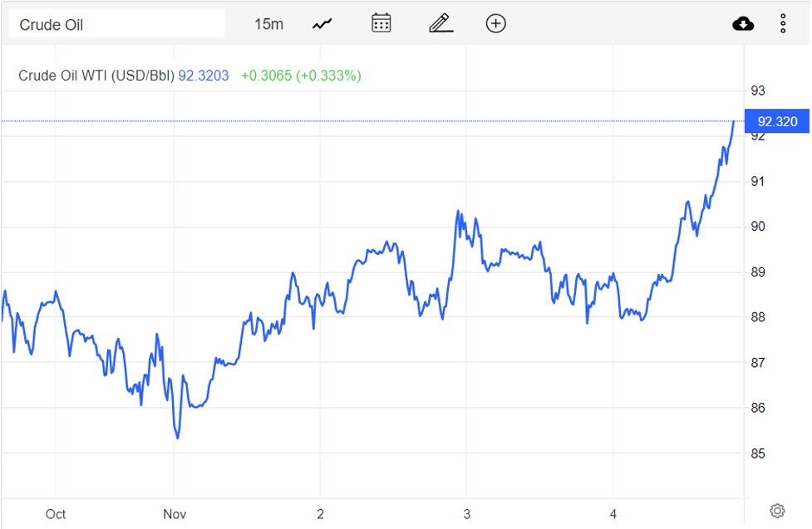
Task: Open the calendar date range icon
Action: [381, 23]
